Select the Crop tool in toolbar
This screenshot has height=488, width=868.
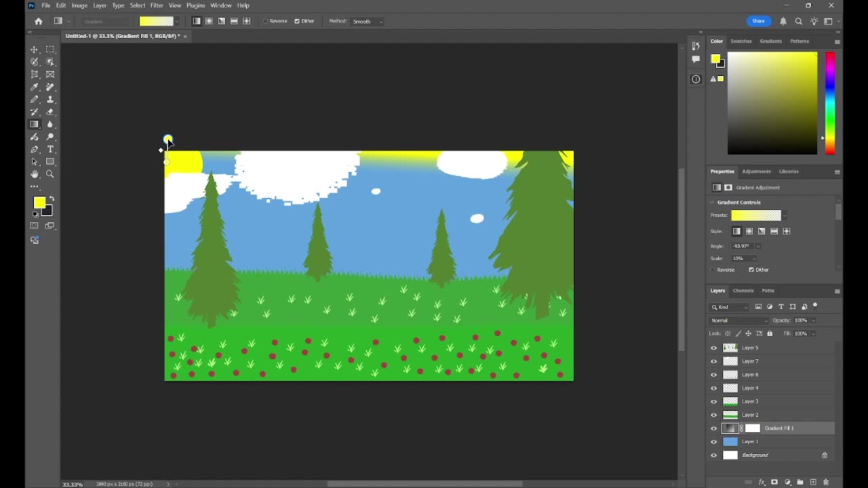pos(35,75)
